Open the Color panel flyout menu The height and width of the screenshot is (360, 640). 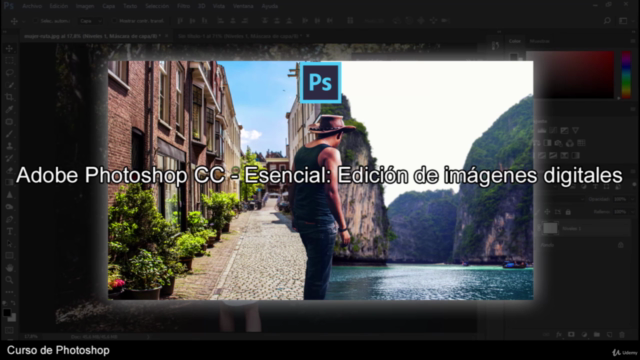coord(633,41)
